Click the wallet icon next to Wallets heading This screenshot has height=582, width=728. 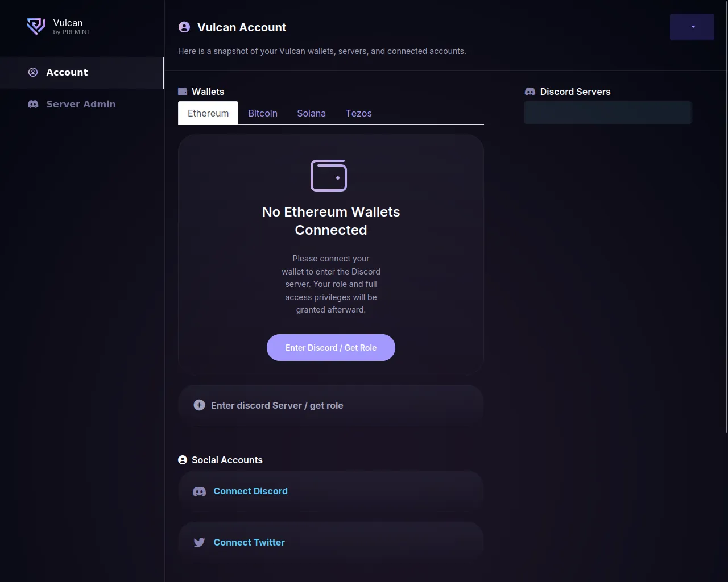pyautogui.click(x=183, y=92)
